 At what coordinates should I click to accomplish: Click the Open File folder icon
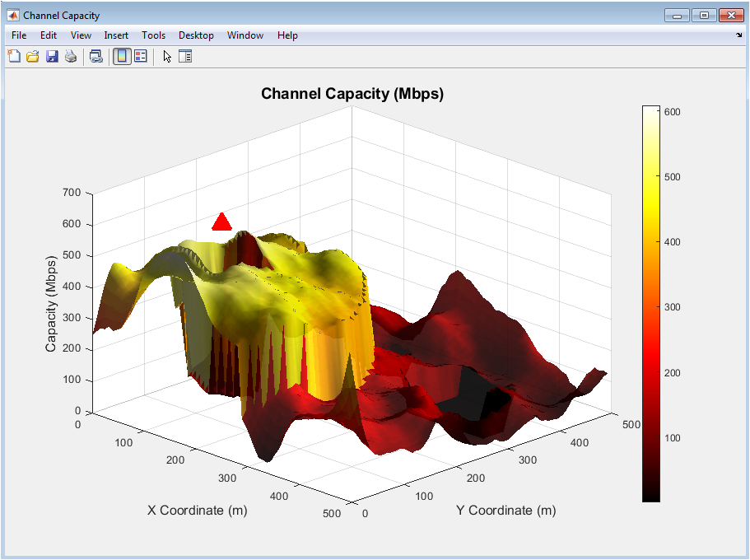click(x=33, y=56)
